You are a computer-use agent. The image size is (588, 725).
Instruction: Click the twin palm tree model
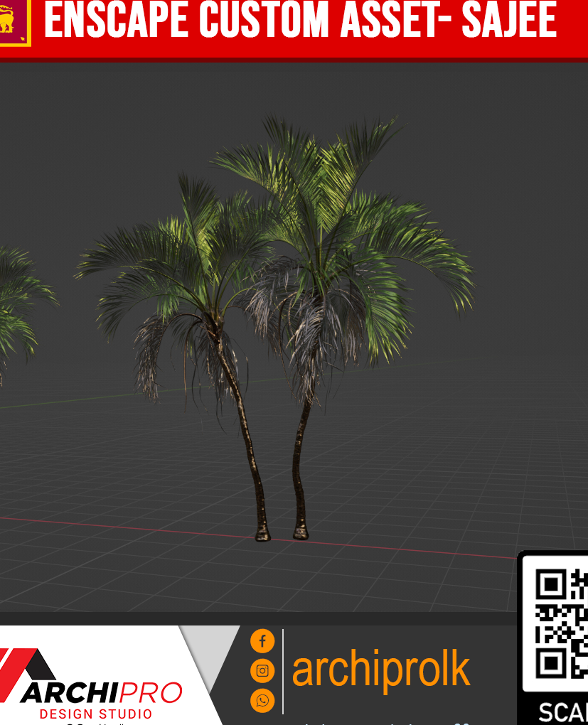point(275,328)
